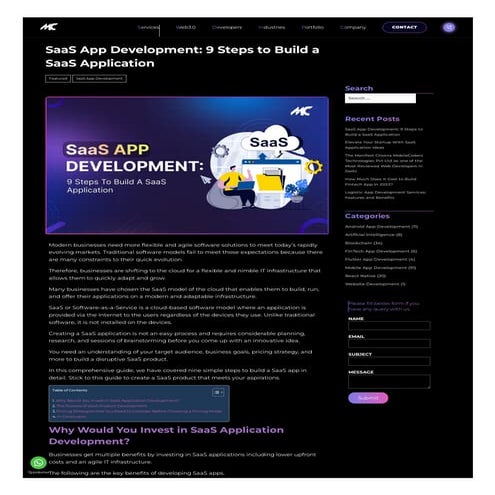Viewport: 495px width, 495px height.
Task: Open the Blockchain category
Action: click(364, 243)
